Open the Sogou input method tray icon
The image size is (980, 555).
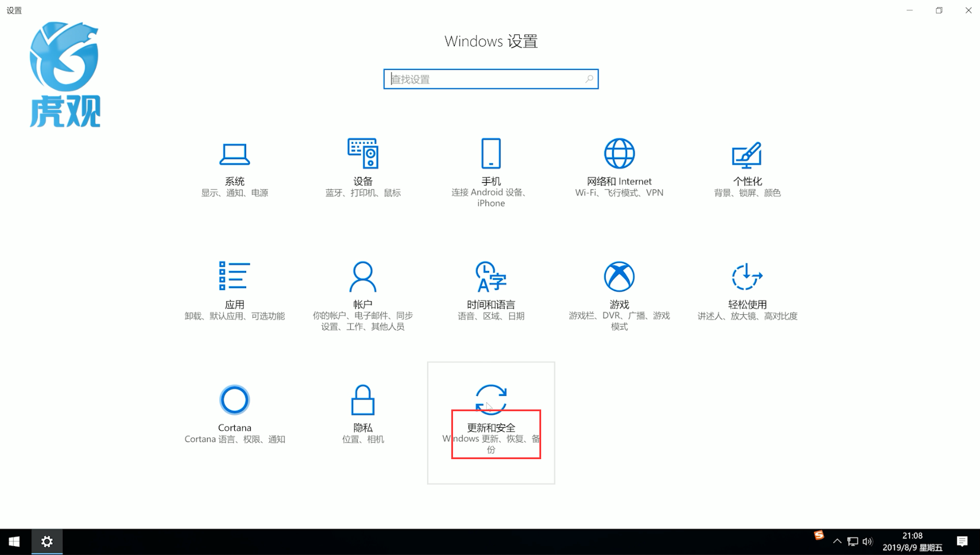click(819, 535)
